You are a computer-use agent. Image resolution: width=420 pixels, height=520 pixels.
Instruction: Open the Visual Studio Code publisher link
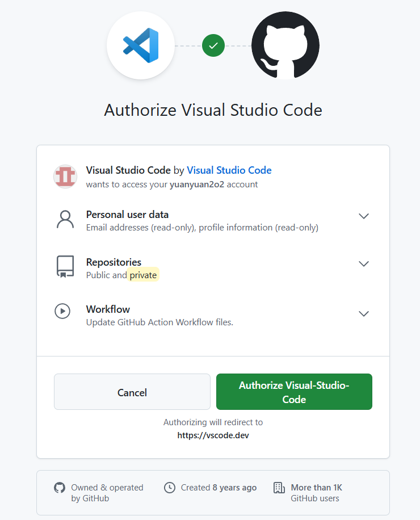coord(229,170)
